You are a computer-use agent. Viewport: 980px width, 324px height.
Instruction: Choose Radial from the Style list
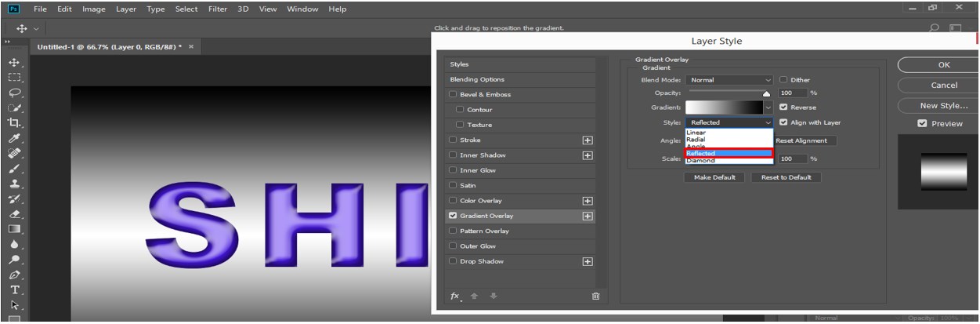click(x=729, y=140)
